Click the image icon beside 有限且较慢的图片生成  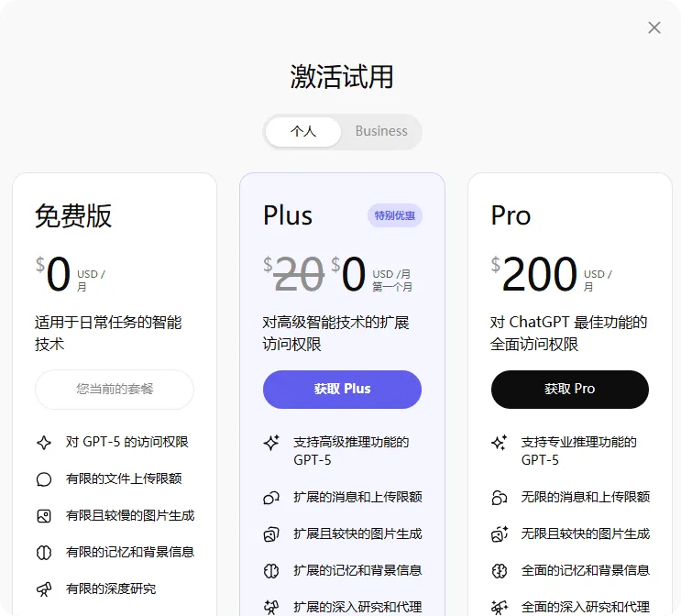tap(44, 516)
